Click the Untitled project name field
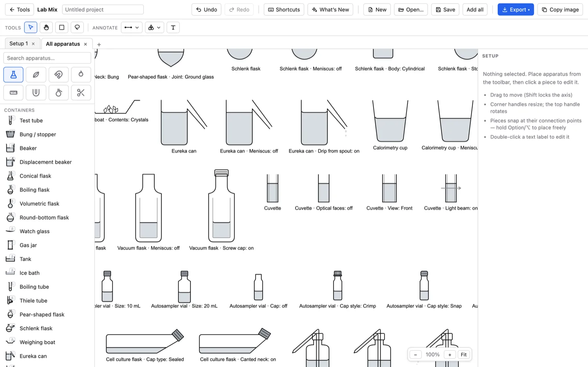The image size is (588, 367). pos(103,9)
